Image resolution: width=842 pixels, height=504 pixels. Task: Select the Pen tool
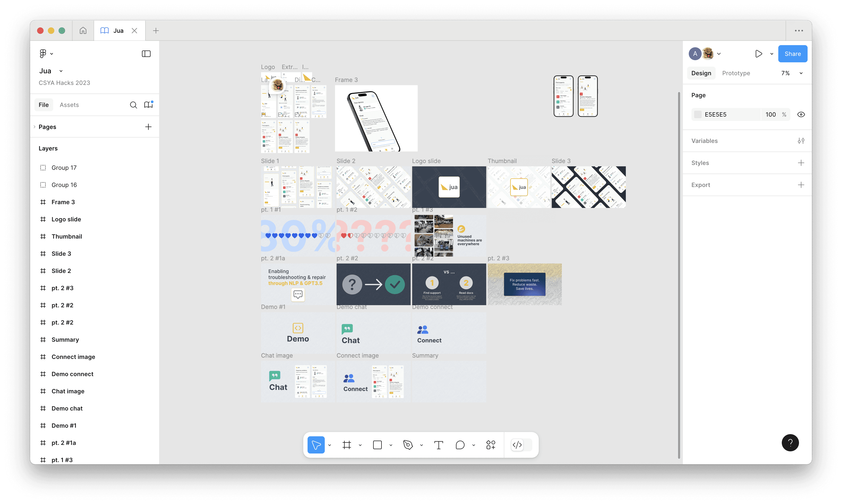[408, 445]
